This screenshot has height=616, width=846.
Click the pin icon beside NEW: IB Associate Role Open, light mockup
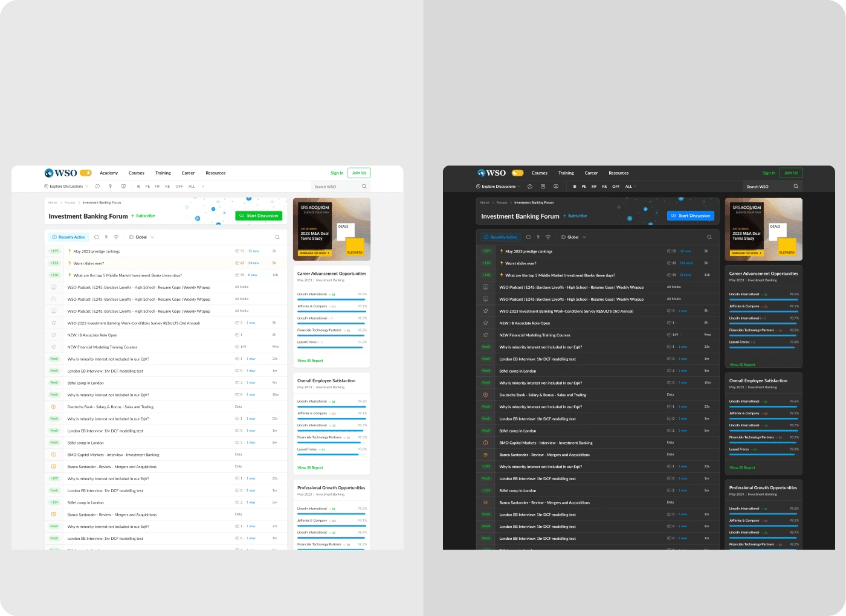[x=54, y=335]
